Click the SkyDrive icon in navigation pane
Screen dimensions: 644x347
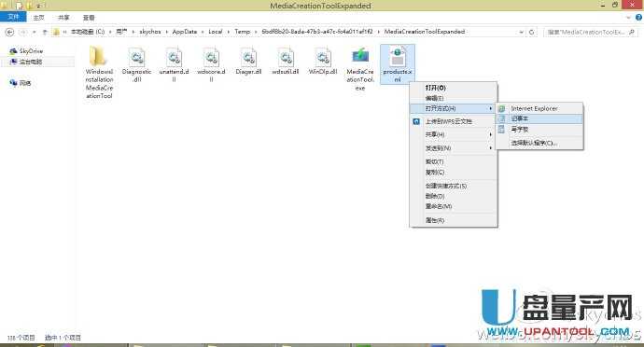pos(13,51)
